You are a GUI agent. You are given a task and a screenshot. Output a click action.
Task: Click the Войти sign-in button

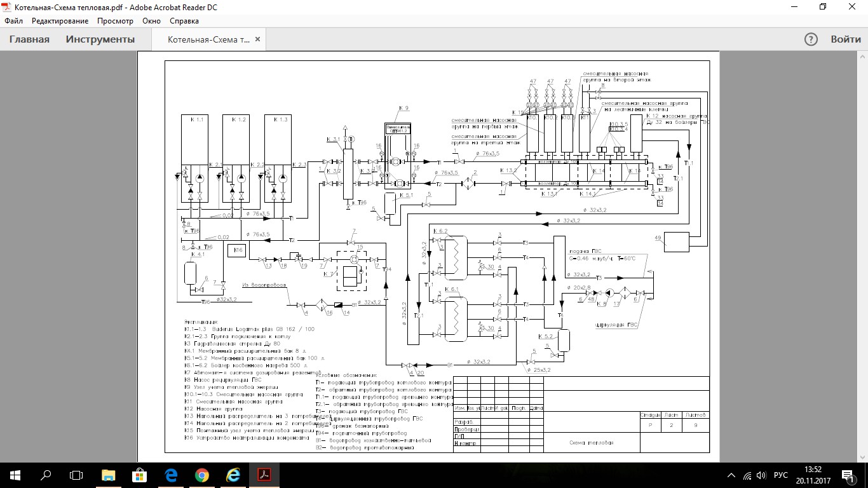[846, 39]
